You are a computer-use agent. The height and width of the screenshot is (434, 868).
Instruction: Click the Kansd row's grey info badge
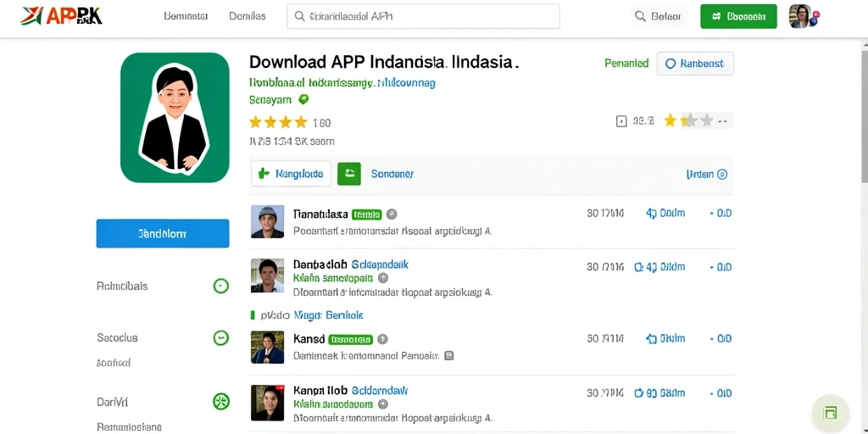[382, 339]
